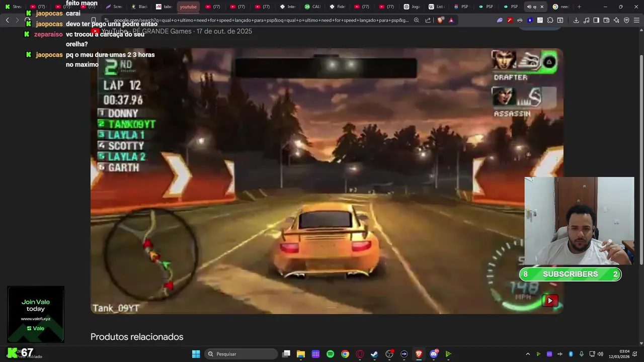The width and height of the screenshot is (644, 362).
Task: Click the Brave browser taskbar icon
Action: [x=419, y=354]
